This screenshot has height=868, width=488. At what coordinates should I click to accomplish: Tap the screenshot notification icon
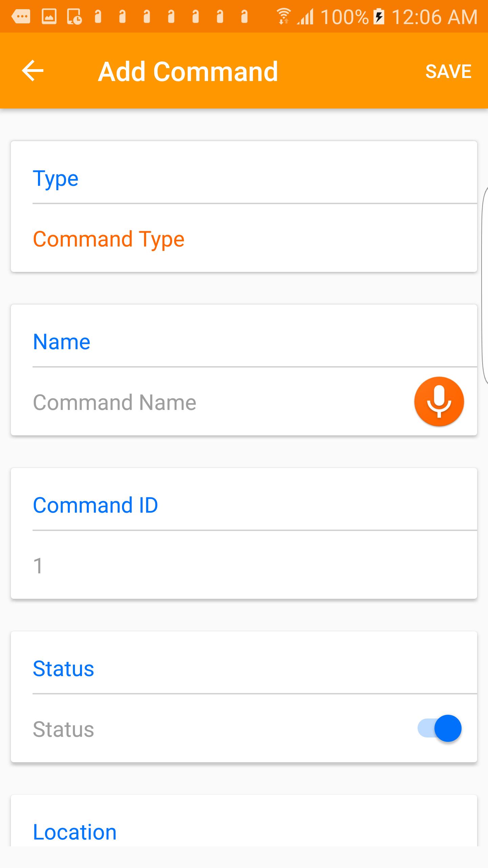74,15
